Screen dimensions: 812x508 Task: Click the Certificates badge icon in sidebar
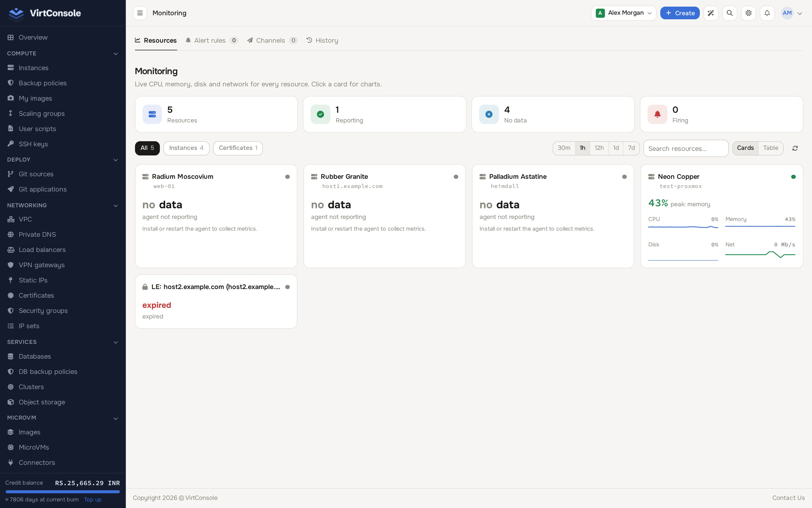pyautogui.click(x=11, y=295)
